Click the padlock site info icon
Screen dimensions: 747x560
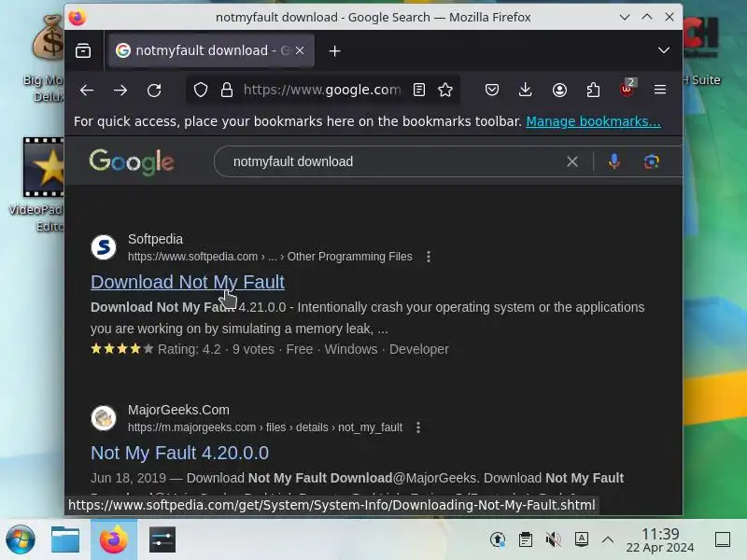click(x=227, y=90)
